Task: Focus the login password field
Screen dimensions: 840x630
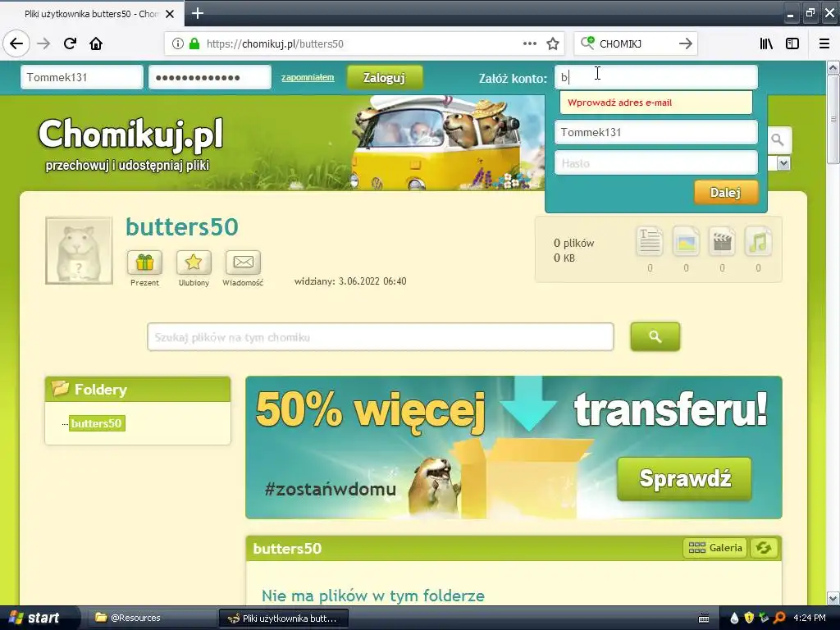Action: [210, 77]
